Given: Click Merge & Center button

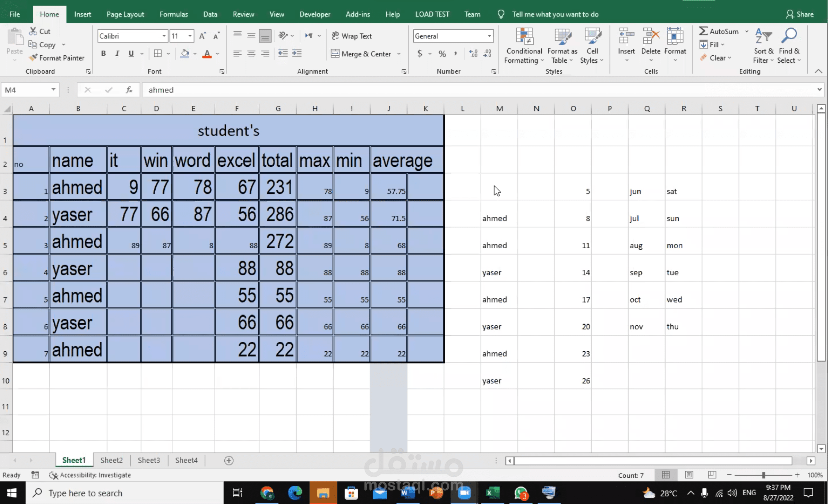Looking at the screenshot, I should point(361,54).
